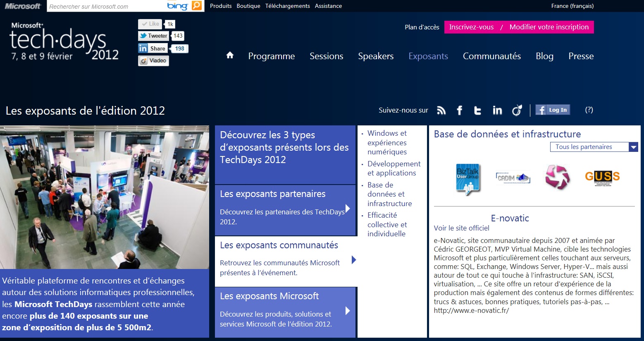This screenshot has height=341, width=644.
Task: Click the LinkedIn Share button
Action: point(153,48)
